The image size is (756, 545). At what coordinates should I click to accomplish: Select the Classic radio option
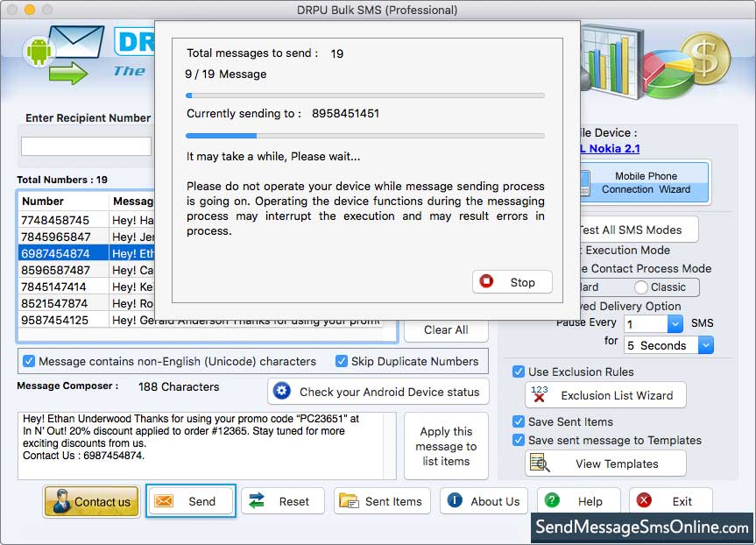[x=641, y=287]
